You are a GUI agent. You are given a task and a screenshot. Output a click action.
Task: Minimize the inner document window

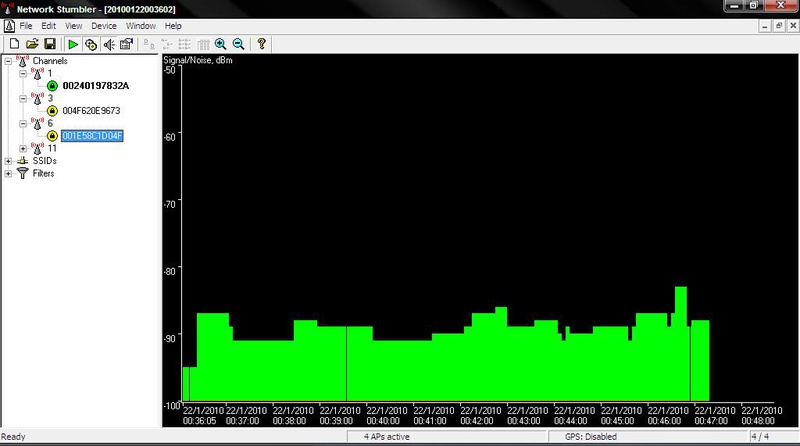point(764,26)
